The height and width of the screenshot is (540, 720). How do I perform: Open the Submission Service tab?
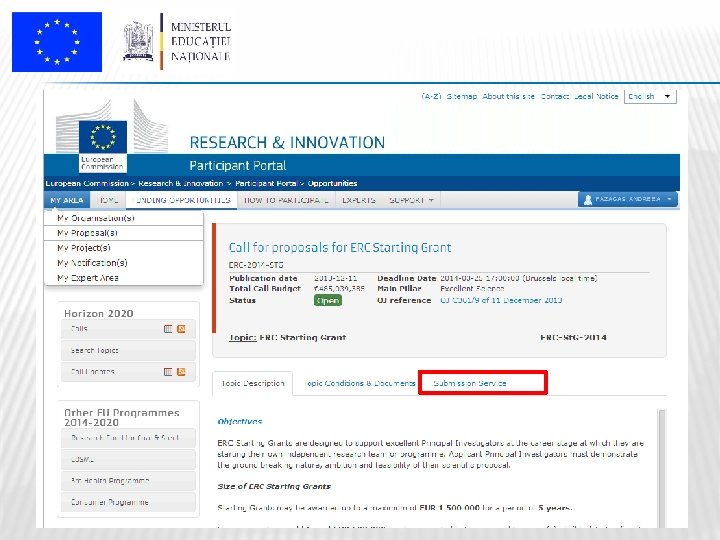coord(470,383)
